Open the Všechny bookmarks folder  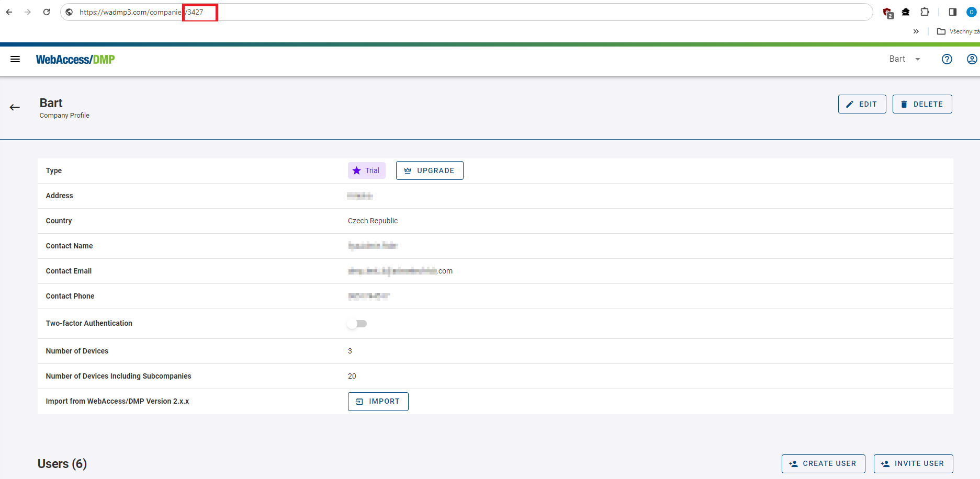tap(958, 31)
